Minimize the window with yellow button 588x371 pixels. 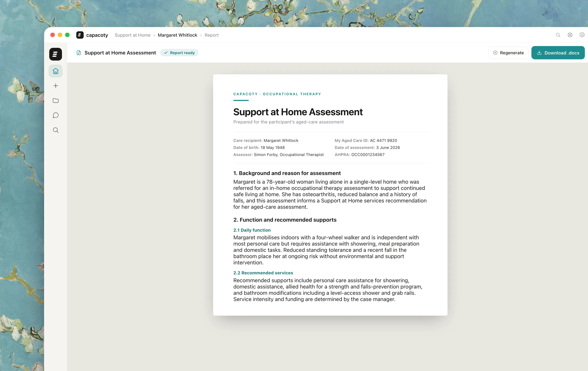pos(60,35)
